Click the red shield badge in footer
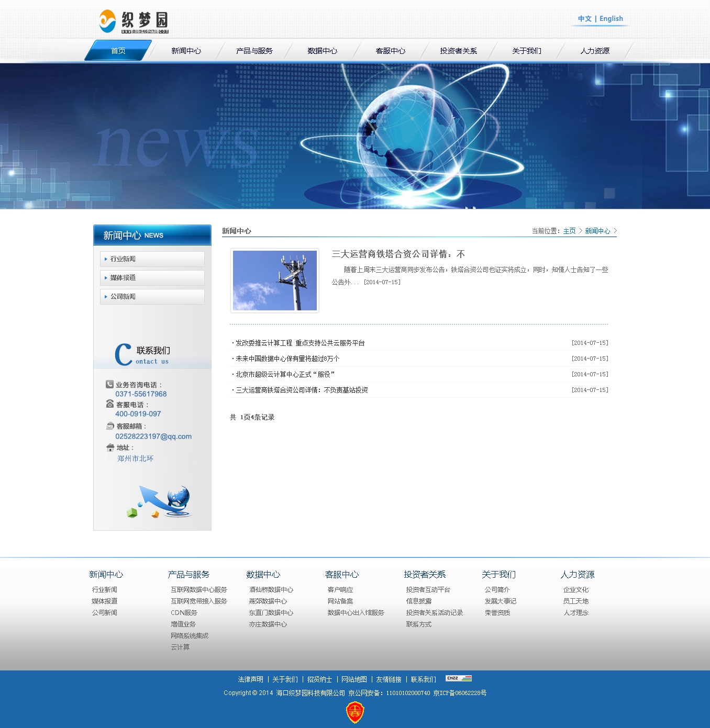The image size is (710, 728). (x=355, y=712)
